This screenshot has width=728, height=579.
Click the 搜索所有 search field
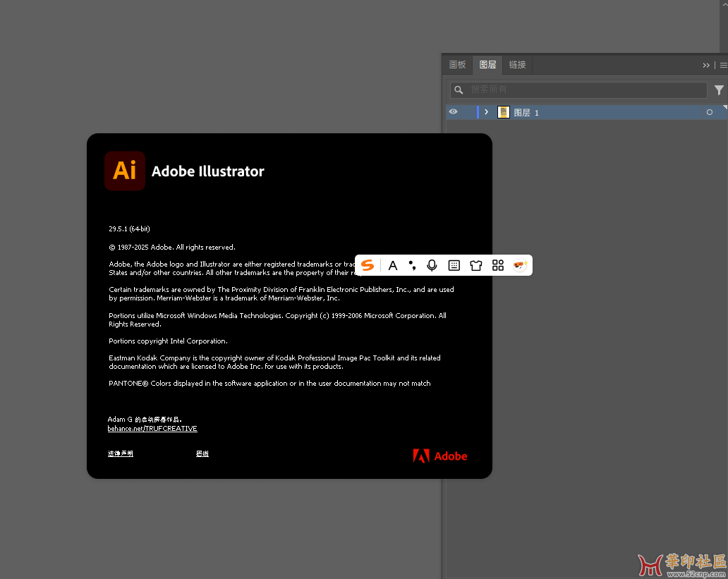tap(578, 90)
